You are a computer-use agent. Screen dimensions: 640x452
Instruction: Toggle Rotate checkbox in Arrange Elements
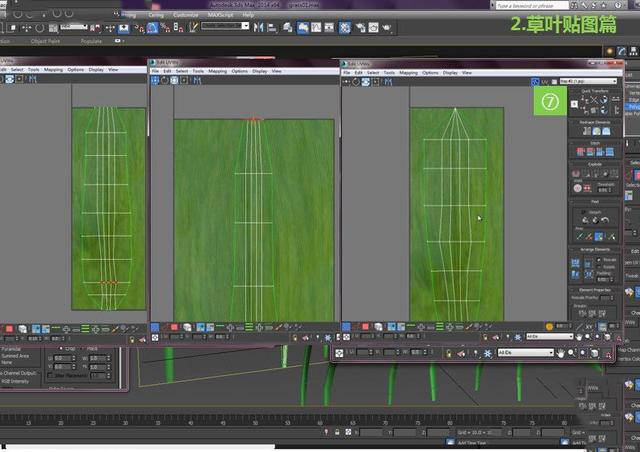coord(599,267)
